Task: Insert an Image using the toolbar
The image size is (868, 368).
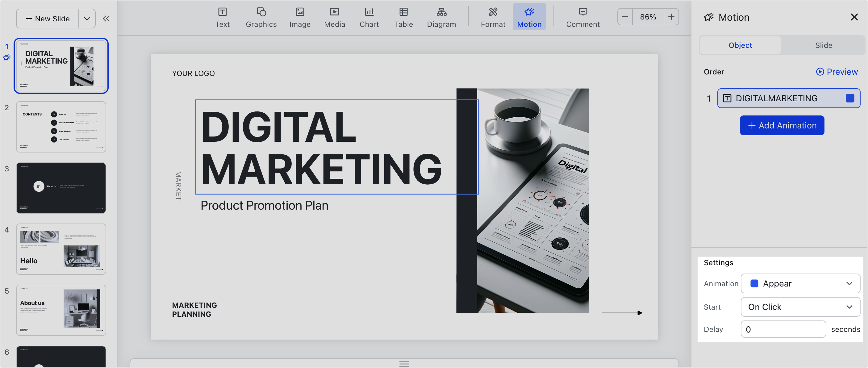Action: [299, 16]
